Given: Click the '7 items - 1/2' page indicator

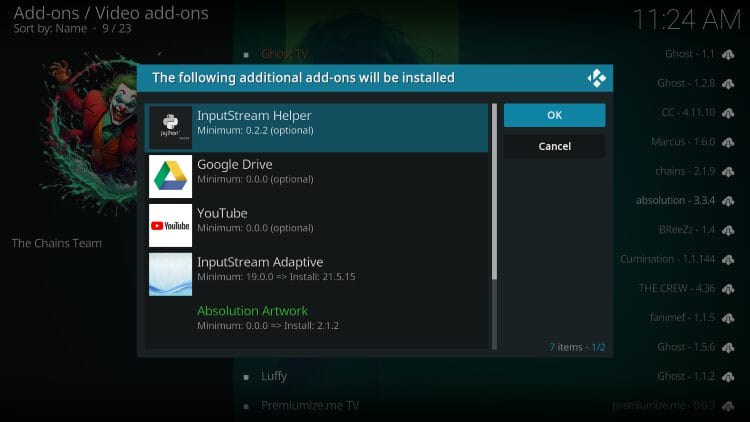Looking at the screenshot, I should coord(577,347).
